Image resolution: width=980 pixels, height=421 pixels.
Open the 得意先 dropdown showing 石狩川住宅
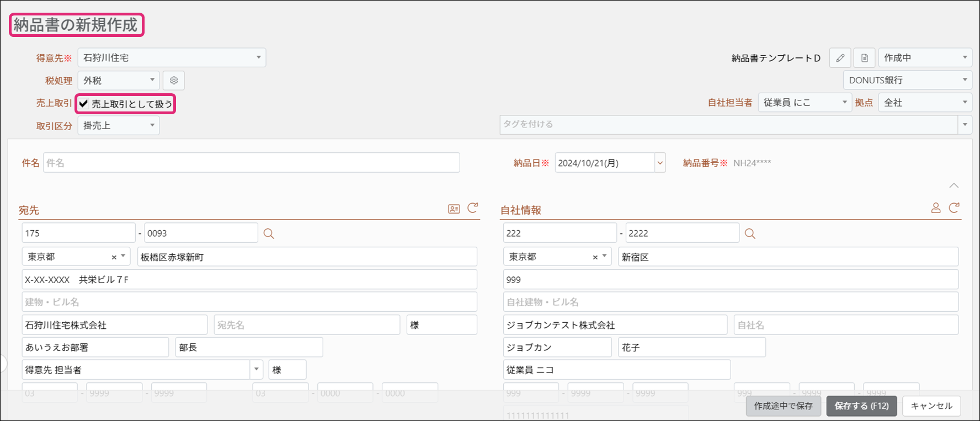(172, 58)
